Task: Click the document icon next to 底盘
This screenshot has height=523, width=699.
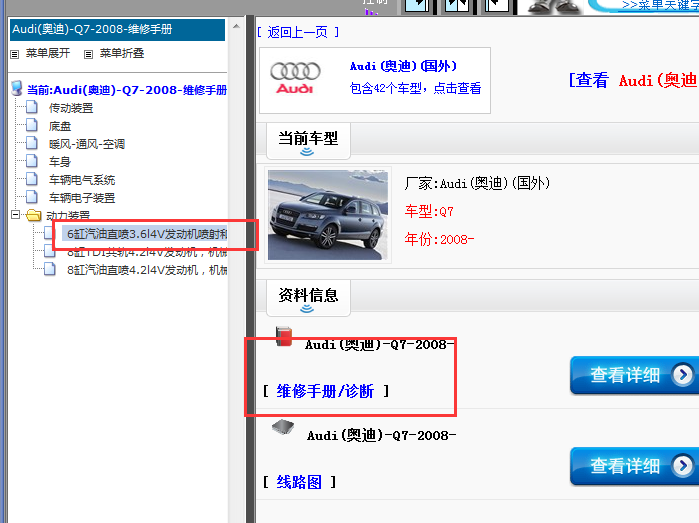Action: [x=32, y=125]
